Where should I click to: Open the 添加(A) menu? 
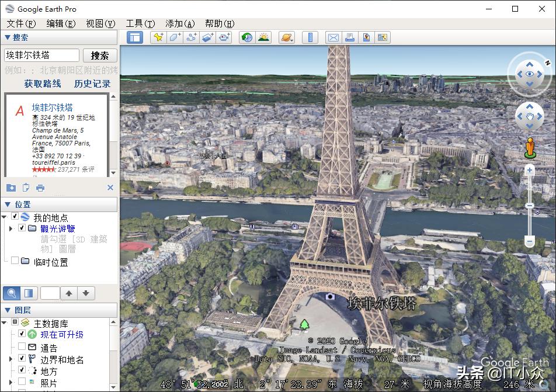pyautogui.click(x=180, y=24)
